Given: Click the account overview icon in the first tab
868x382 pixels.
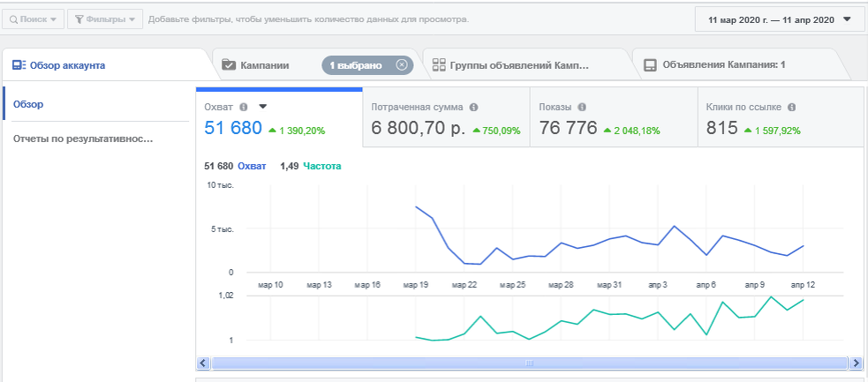Looking at the screenshot, I should click(x=19, y=65).
